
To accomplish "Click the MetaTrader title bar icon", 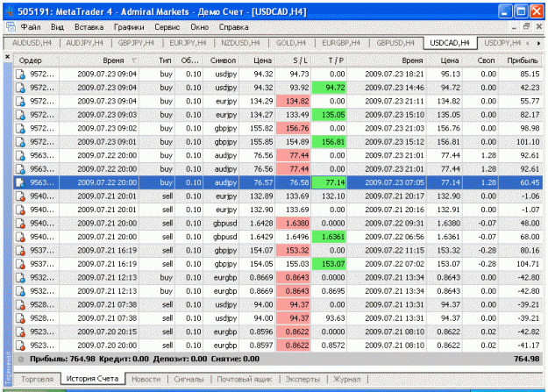I will (10, 11).
